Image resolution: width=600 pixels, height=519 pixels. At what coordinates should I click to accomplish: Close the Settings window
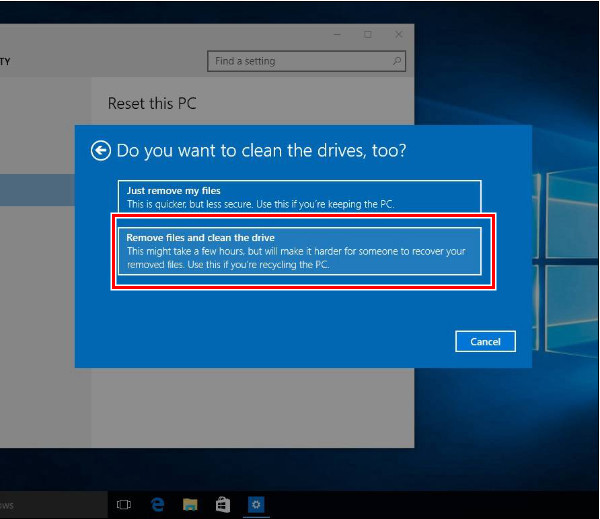tap(399, 34)
